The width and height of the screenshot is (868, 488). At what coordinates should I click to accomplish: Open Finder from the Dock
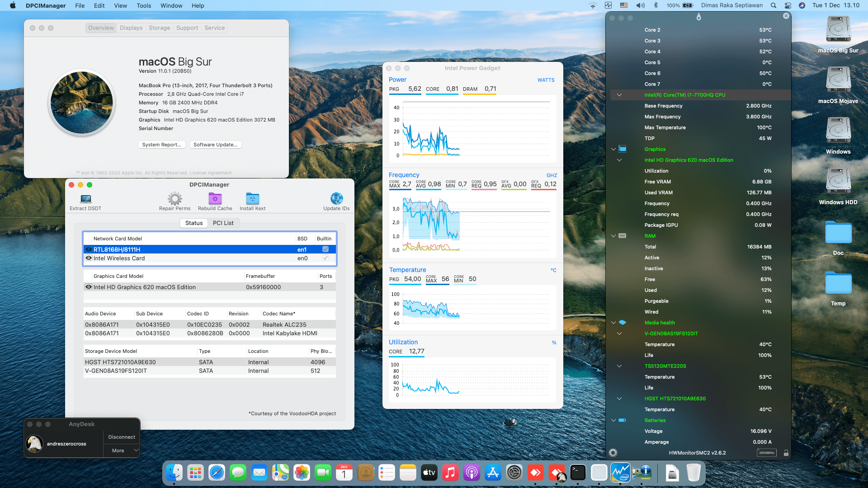174,473
